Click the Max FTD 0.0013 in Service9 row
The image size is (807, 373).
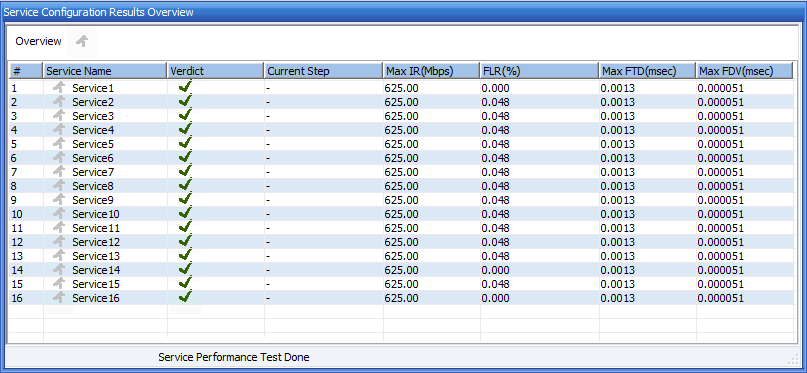coord(618,200)
